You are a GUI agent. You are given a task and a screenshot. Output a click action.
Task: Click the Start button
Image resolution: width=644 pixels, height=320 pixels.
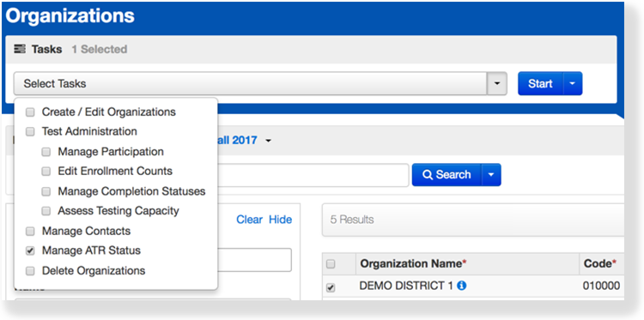[540, 84]
